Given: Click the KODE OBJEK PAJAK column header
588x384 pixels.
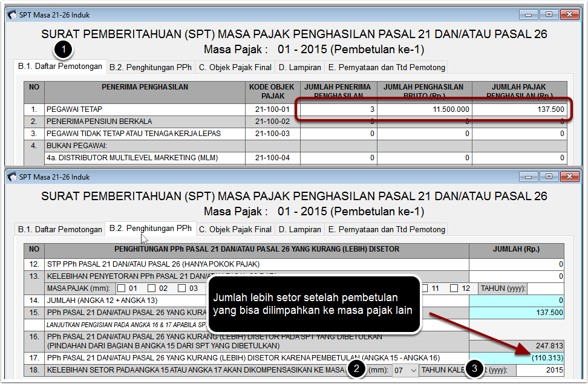Looking at the screenshot, I should coord(273,93).
